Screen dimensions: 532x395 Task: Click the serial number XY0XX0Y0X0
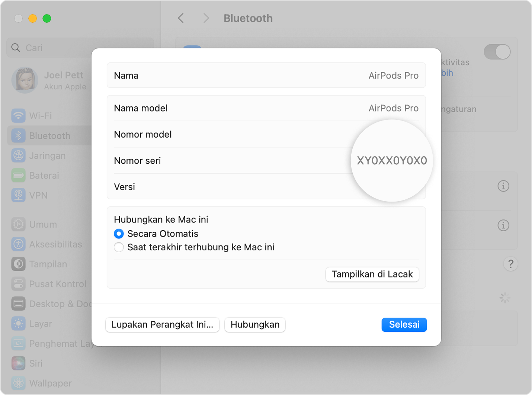coord(392,161)
